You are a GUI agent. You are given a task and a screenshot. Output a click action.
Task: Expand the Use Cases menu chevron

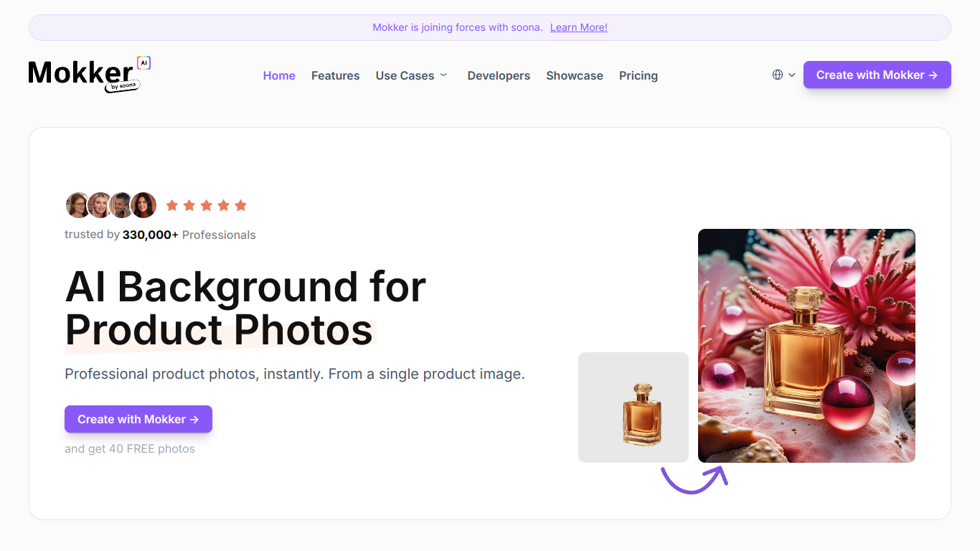pyautogui.click(x=443, y=75)
